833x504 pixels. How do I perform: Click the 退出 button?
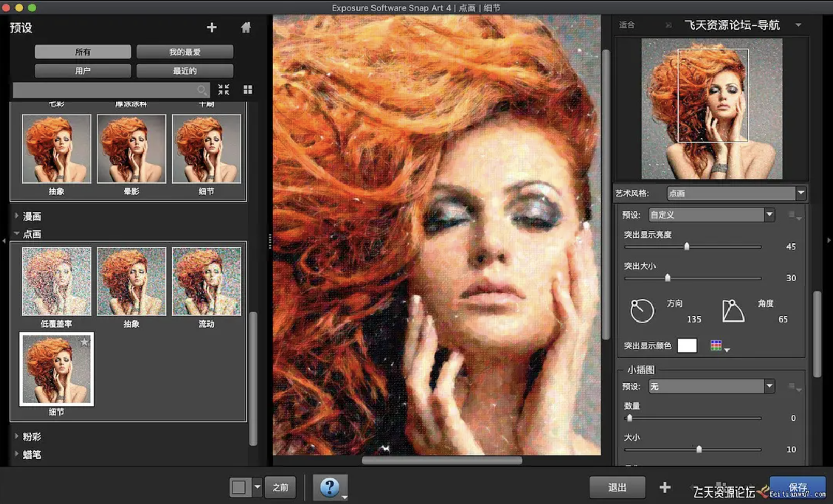coord(617,487)
